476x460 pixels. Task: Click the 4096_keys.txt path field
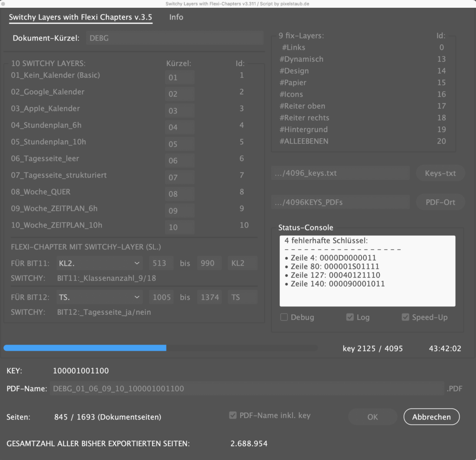tap(340, 173)
